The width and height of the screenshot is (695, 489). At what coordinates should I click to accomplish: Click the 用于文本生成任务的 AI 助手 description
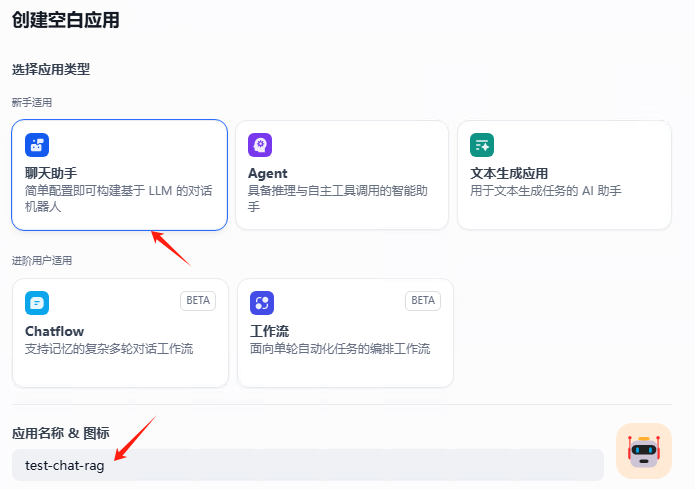[x=546, y=190]
